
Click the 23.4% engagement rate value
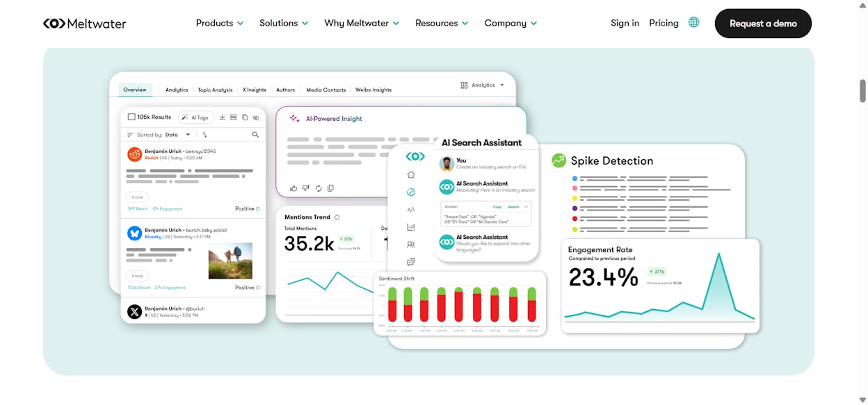pyautogui.click(x=603, y=277)
